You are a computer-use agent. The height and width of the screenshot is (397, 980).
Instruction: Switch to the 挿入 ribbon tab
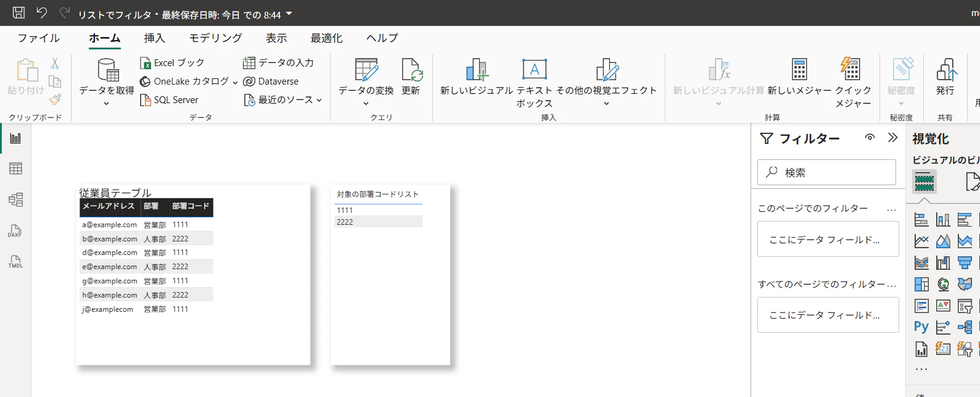(x=155, y=38)
